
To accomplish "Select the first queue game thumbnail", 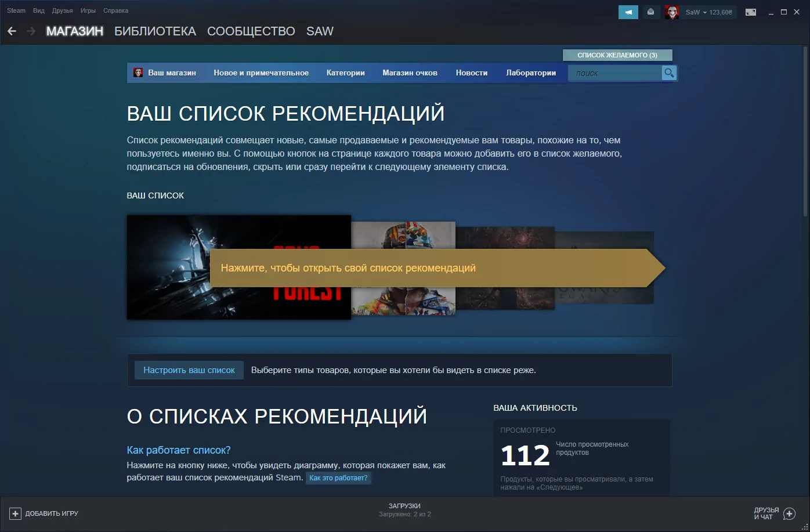I will tap(238, 267).
